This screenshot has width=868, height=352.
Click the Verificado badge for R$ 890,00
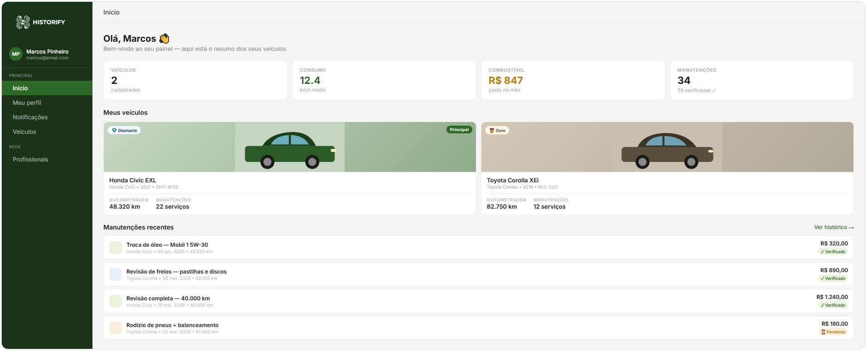tap(833, 279)
